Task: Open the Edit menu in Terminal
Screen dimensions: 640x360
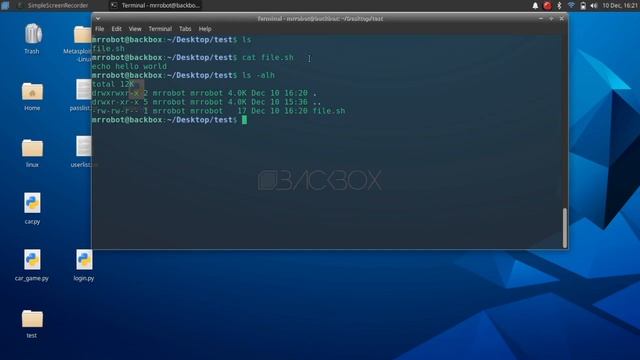Action: pyautogui.click(x=117, y=29)
